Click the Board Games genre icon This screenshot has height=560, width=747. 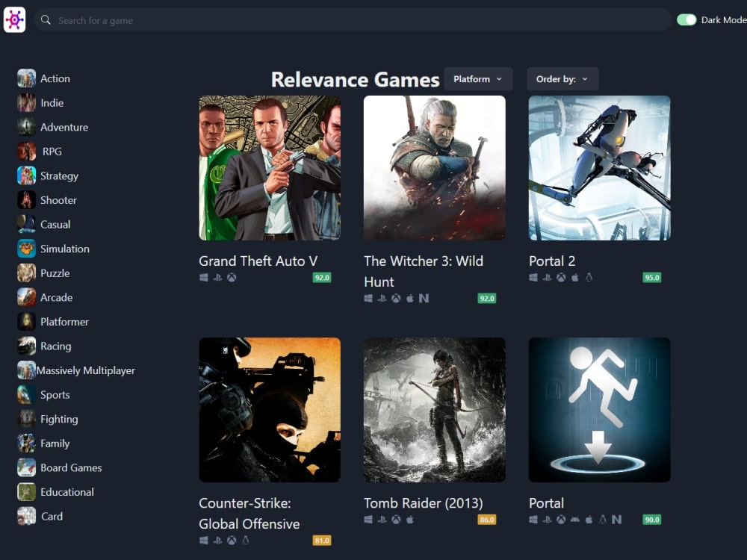pos(26,467)
